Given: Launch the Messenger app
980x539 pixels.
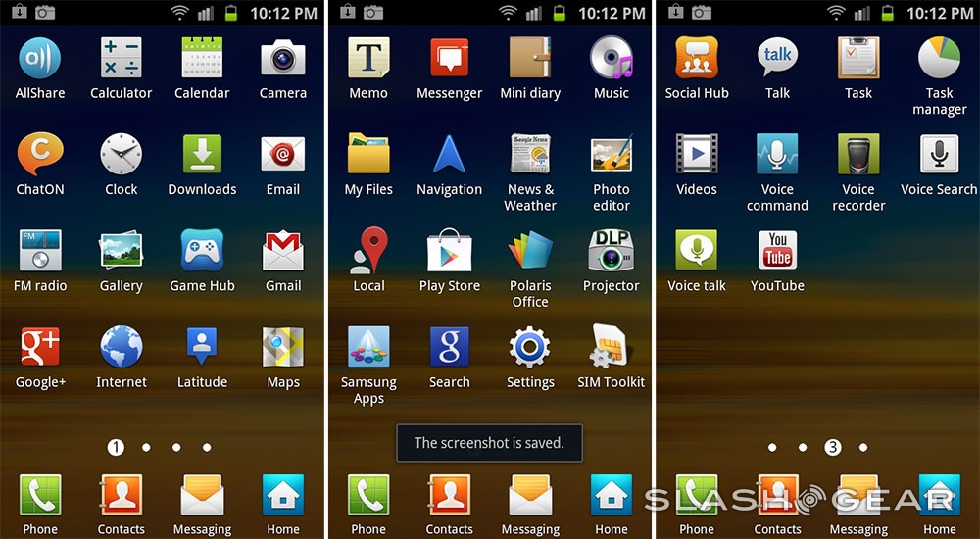Looking at the screenshot, I should click(x=450, y=58).
